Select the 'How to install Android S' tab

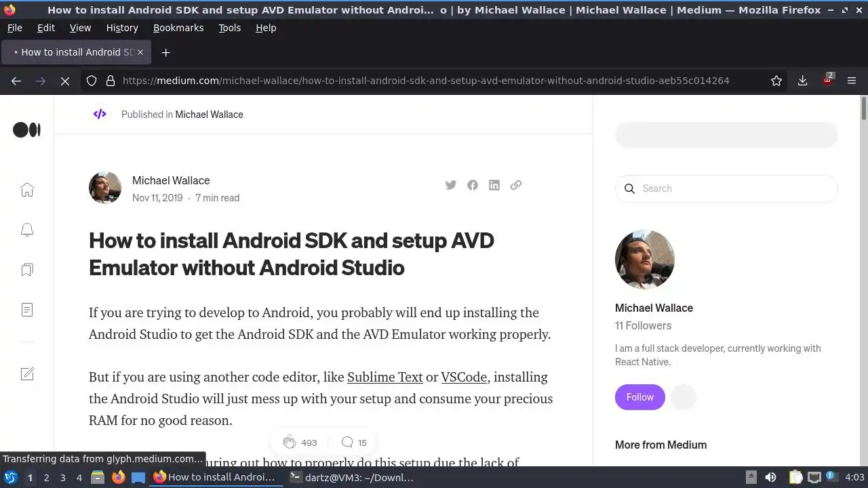click(75, 52)
